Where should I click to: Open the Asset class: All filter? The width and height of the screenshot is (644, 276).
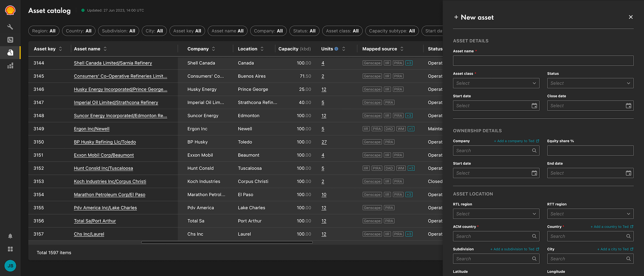pos(342,31)
